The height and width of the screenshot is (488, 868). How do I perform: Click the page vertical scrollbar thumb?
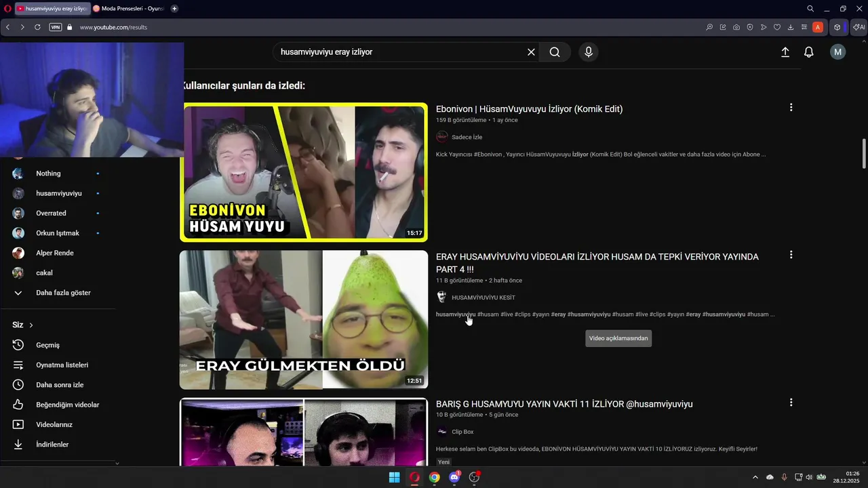864,154
